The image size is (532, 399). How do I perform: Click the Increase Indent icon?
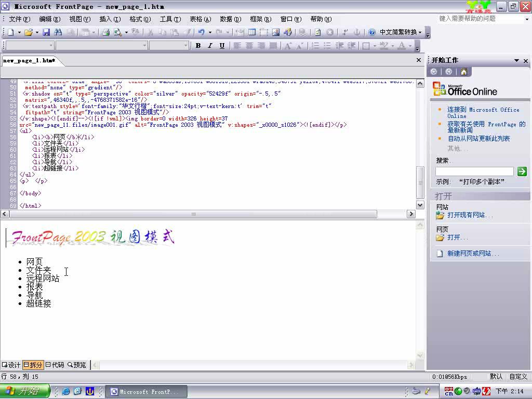(x=352, y=46)
